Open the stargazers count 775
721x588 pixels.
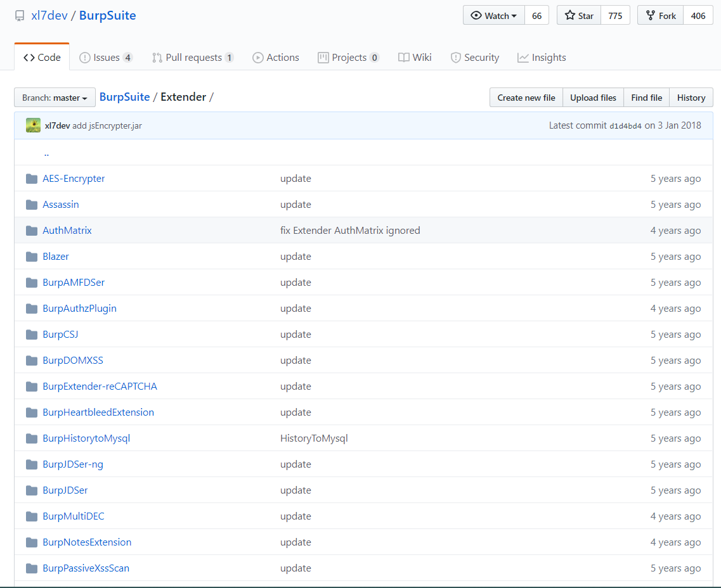pyautogui.click(x=615, y=16)
